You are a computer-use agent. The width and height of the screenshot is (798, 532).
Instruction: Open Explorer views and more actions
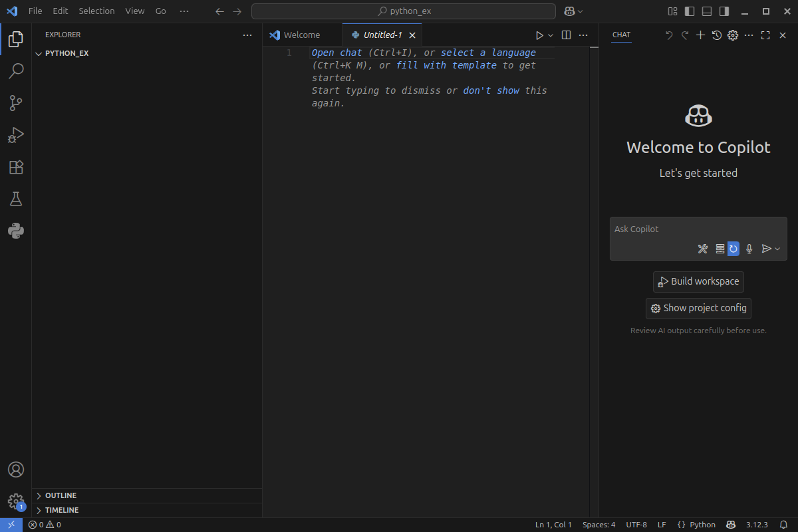pos(247,35)
